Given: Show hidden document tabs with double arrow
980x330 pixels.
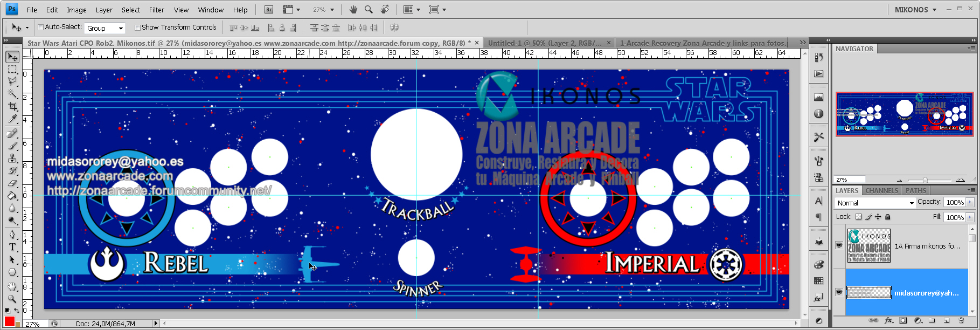Looking at the screenshot, I should (802, 43).
